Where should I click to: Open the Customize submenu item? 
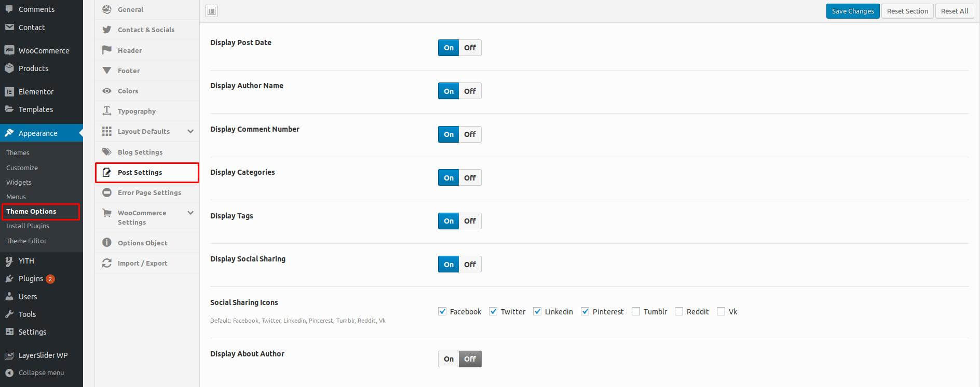[x=22, y=168]
